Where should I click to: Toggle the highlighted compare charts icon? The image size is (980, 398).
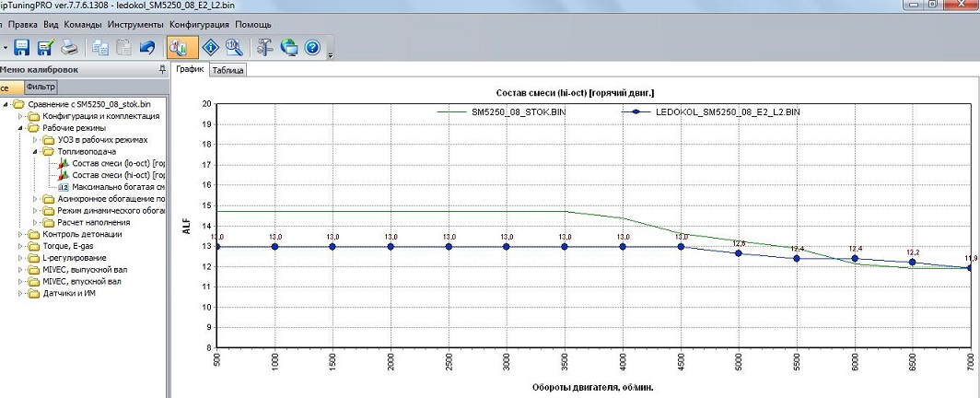pos(179,47)
